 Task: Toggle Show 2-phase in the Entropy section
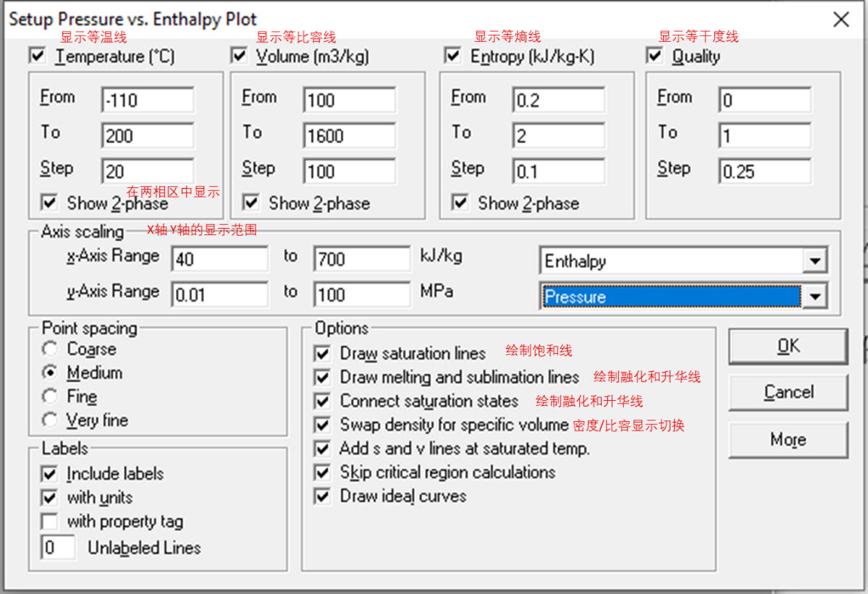(x=460, y=203)
